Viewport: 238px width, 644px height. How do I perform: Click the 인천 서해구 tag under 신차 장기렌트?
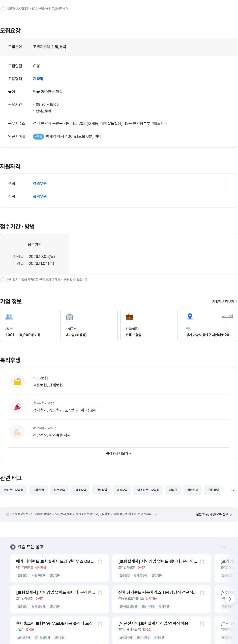coord(148,607)
